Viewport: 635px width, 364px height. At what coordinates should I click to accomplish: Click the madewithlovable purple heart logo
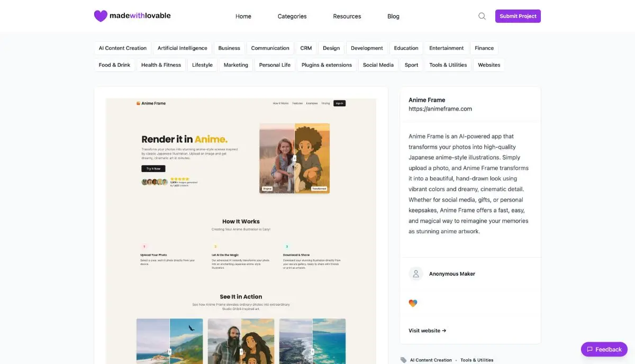[x=101, y=16]
